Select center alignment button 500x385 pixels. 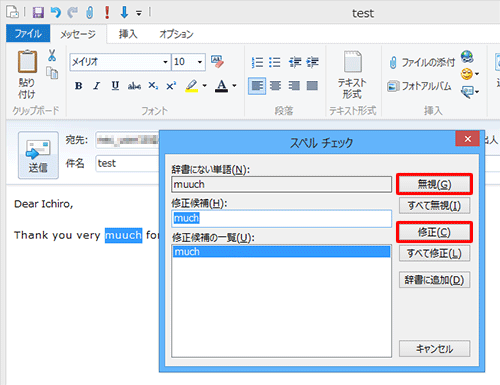click(275, 86)
